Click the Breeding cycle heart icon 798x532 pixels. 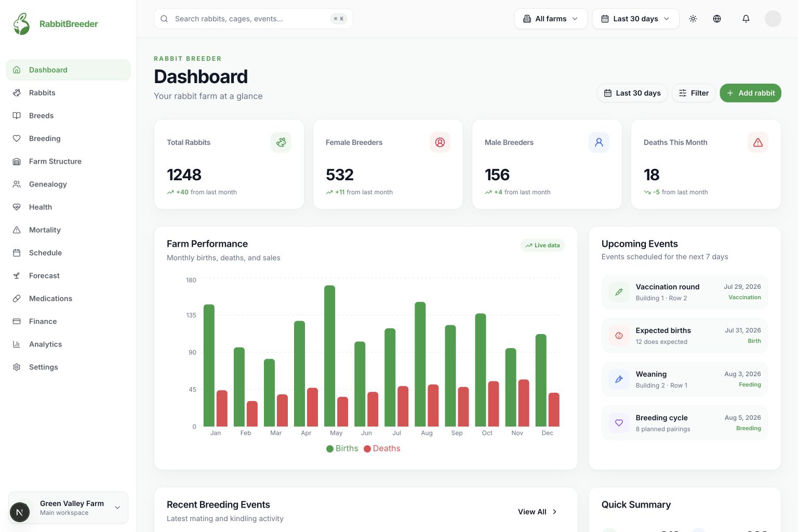pyautogui.click(x=619, y=423)
